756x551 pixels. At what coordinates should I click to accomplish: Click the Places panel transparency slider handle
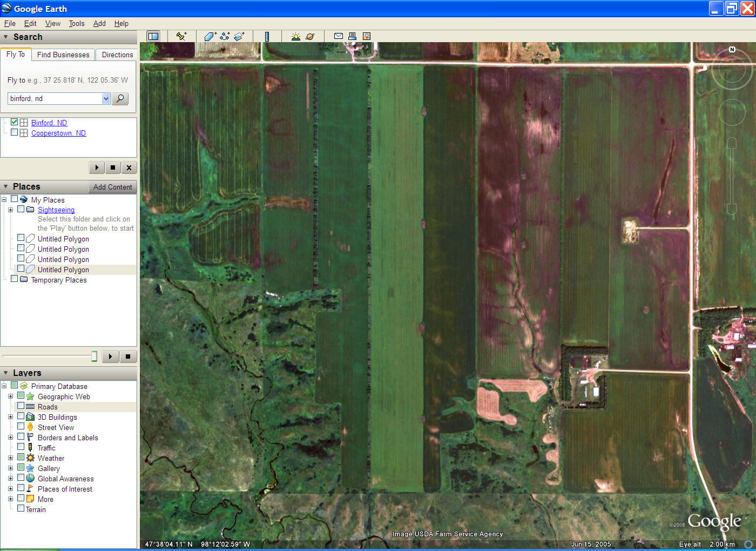[x=94, y=356]
